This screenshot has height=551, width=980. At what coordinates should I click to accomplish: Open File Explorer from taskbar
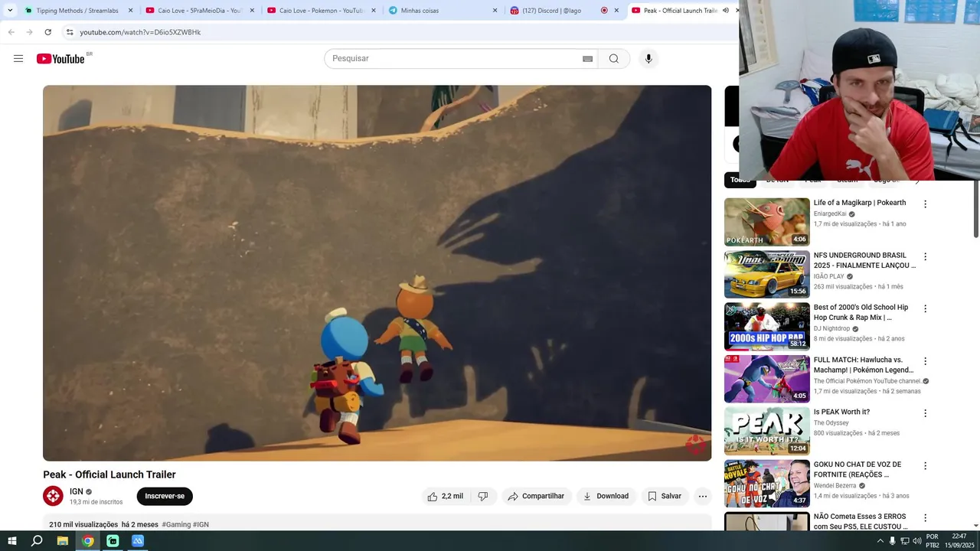pyautogui.click(x=63, y=541)
